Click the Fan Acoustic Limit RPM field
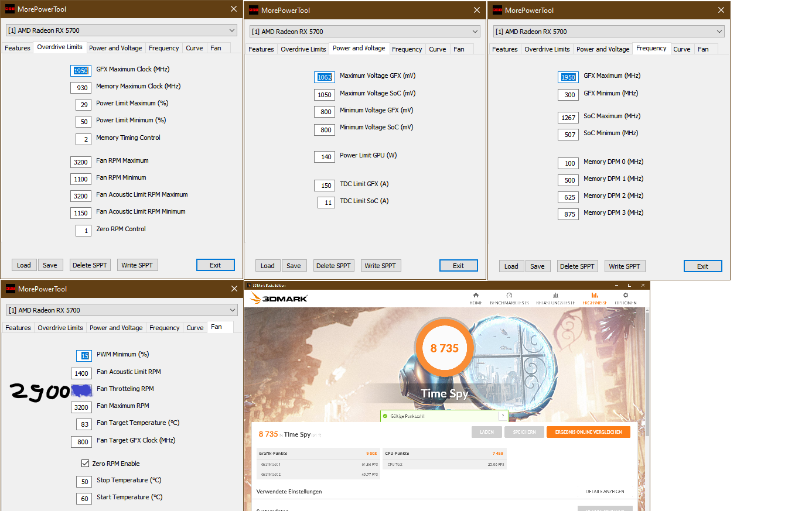812x511 pixels. (x=81, y=373)
